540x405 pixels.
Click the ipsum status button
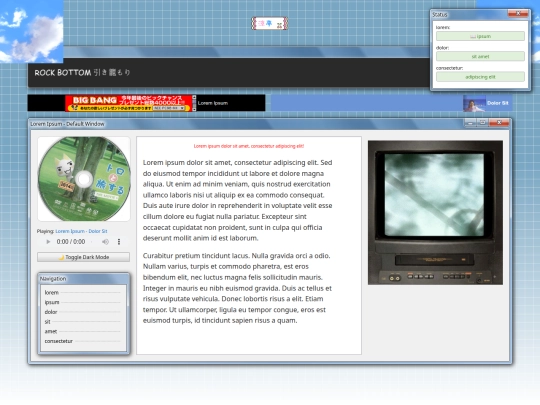(480, 36)
